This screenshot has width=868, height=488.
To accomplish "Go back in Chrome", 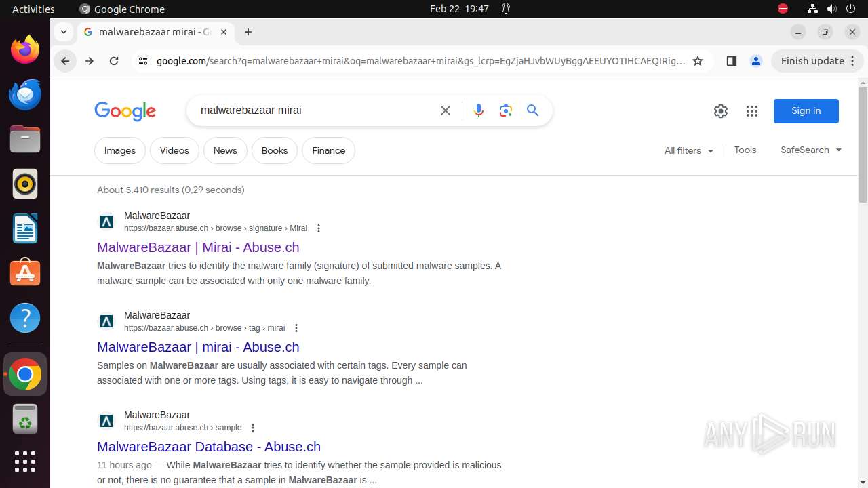I will click(x=65, y=61).
